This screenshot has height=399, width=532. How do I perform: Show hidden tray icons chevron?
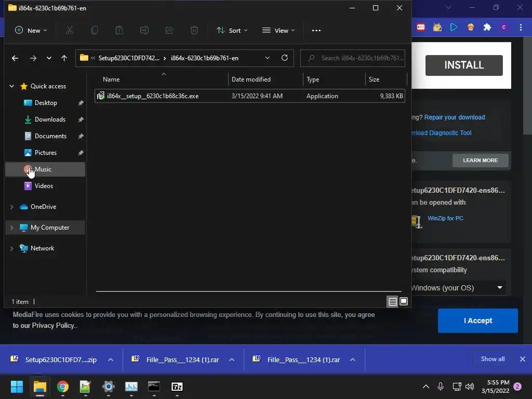tap(426, 387)
